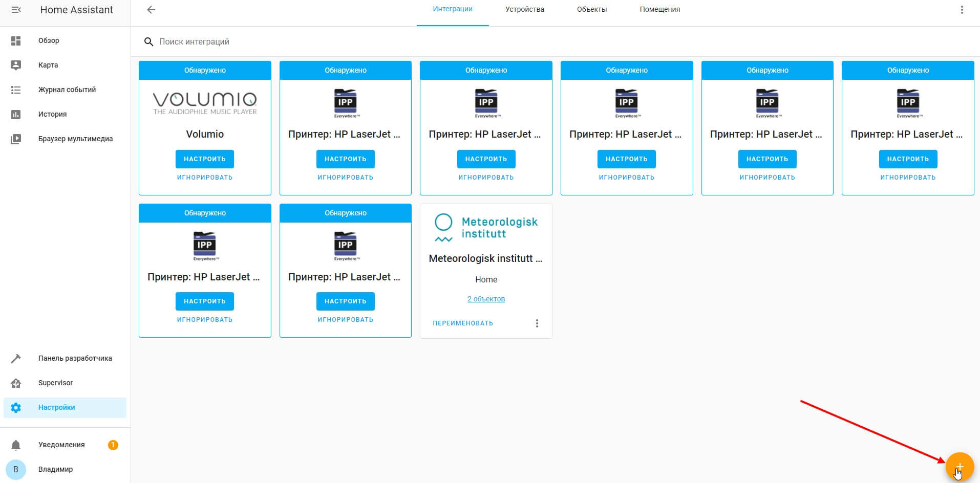Collapse the sidebar with hamburger icon
980x483 pixels.
(16, 9)
